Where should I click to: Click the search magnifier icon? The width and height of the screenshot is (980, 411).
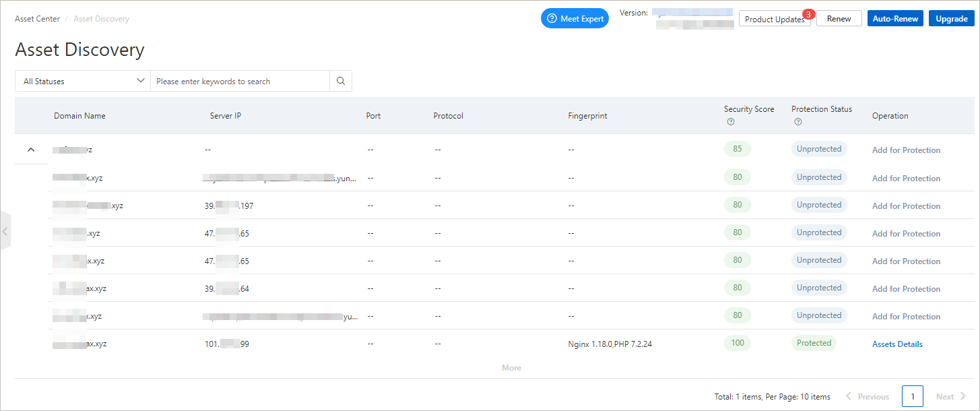(341, 81)
